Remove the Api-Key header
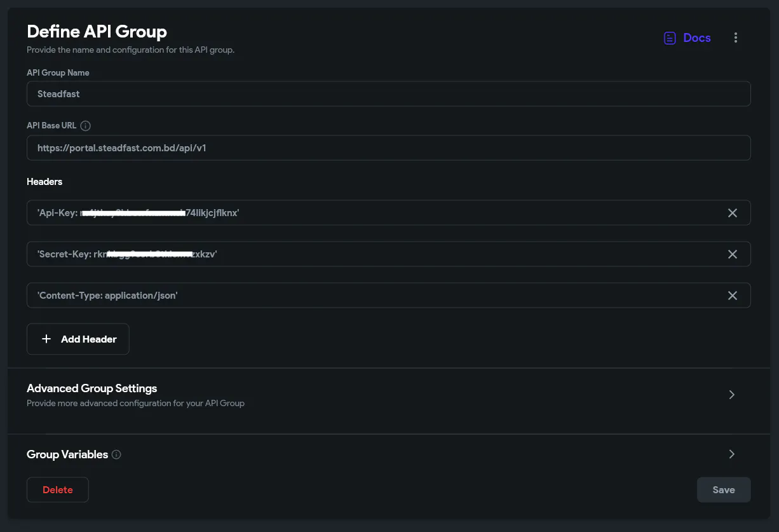The image size is (779, 532). click(x=733, y=213)
